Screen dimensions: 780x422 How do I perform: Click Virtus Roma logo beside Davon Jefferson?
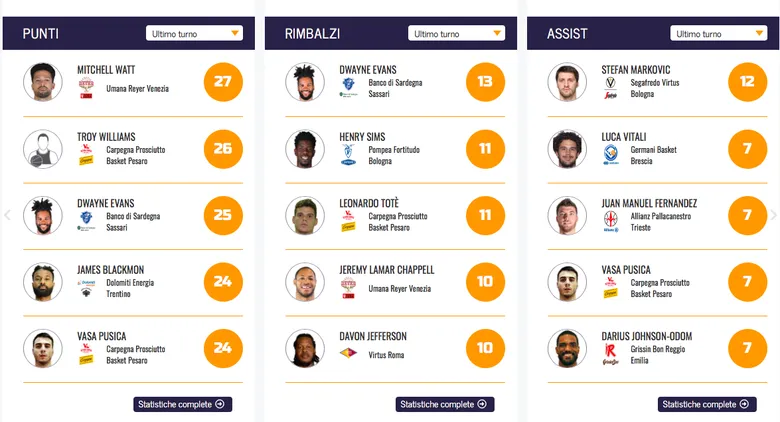348,353
